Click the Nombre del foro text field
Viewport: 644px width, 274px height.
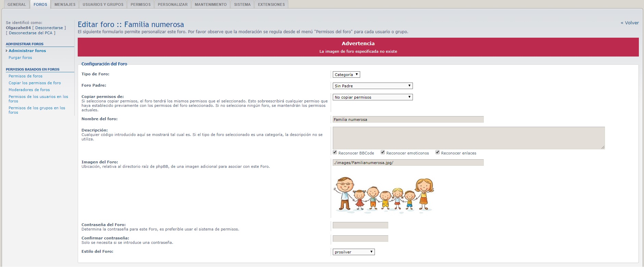point(408,120)
